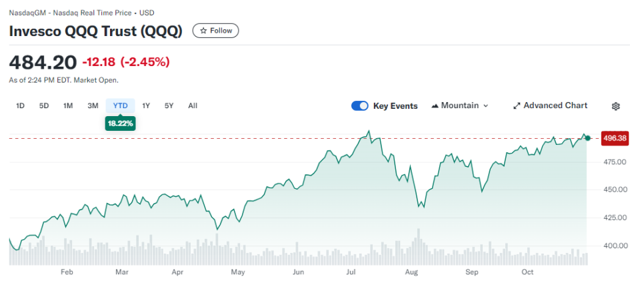
Task: Click the Jun date axis label
Action: [298, 272]
